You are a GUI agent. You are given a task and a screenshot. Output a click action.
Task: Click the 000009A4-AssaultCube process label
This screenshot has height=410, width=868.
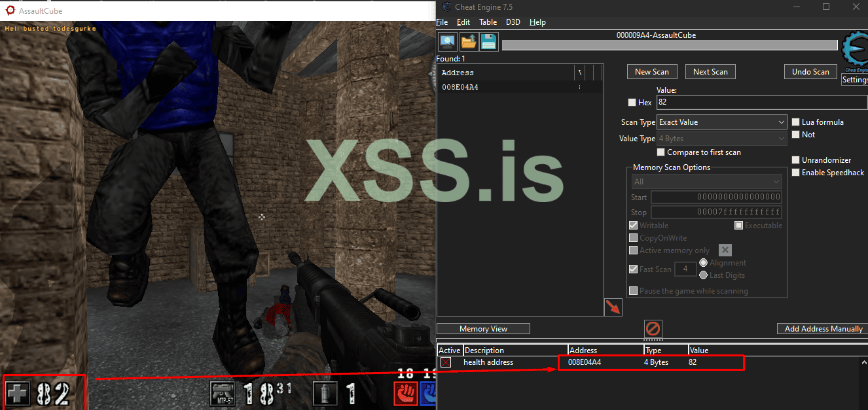(657, 35)
